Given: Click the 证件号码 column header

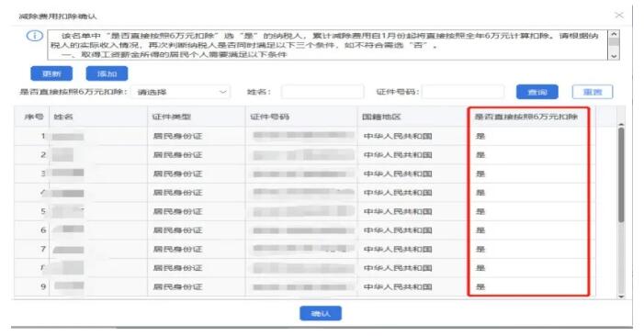Looking at the screenshot, I should pyautogui.click(x=301, y=117).
